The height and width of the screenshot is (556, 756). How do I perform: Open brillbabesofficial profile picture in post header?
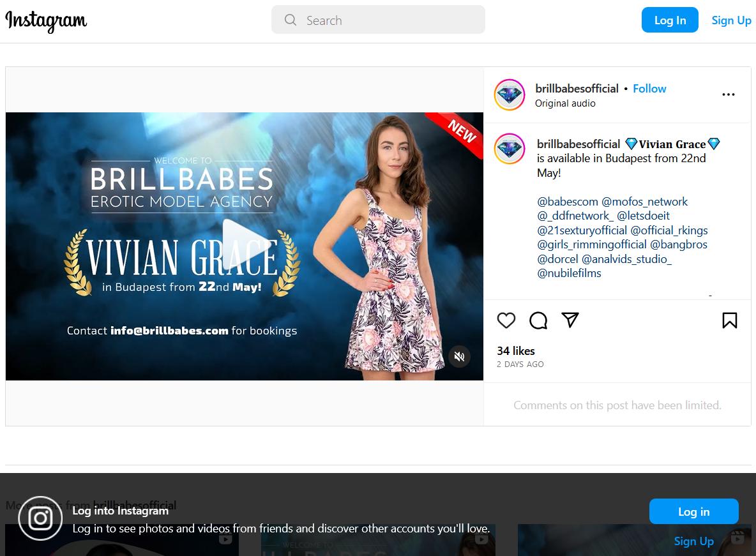point(510,94)
